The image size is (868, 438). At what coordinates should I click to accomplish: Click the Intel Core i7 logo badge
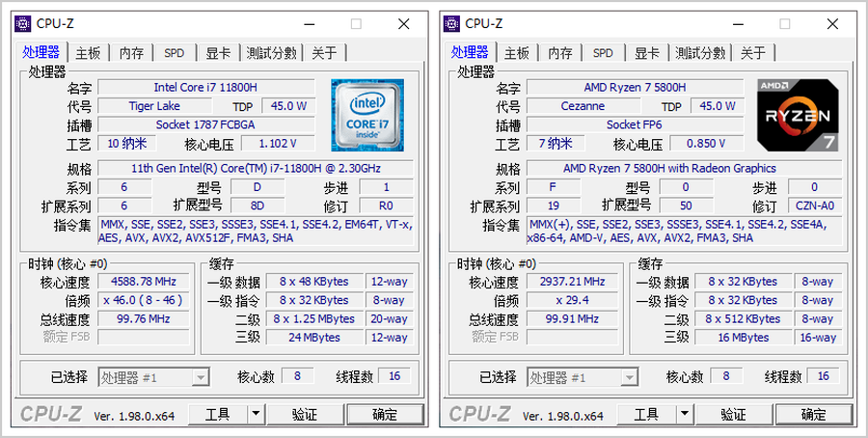(366, 115)
